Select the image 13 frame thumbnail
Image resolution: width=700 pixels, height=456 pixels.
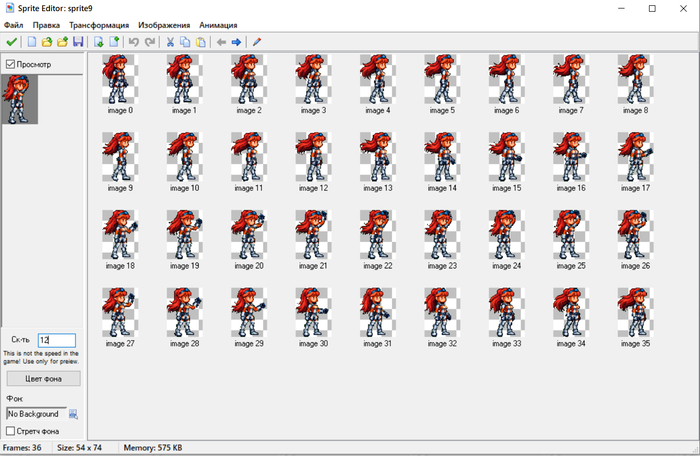pos(375,159)
